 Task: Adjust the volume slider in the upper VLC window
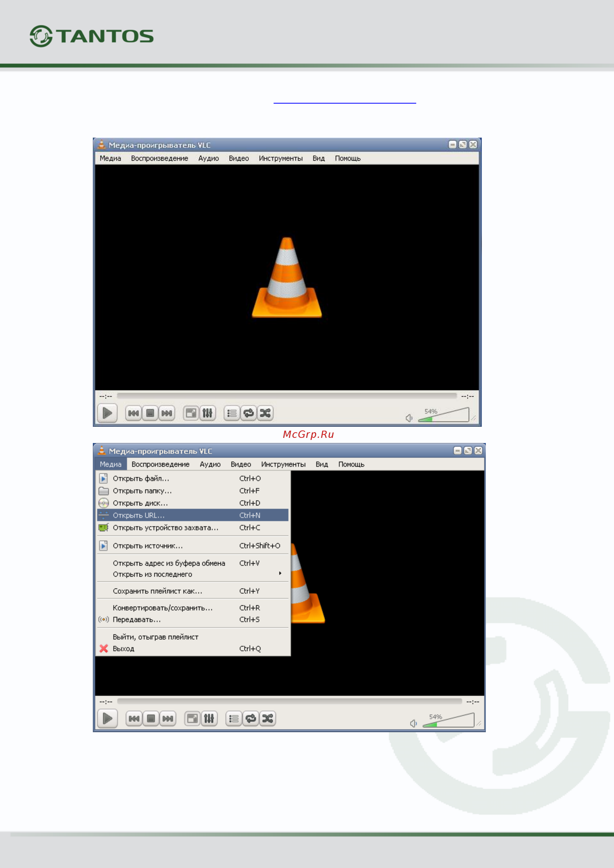click(x=444, y=415)
